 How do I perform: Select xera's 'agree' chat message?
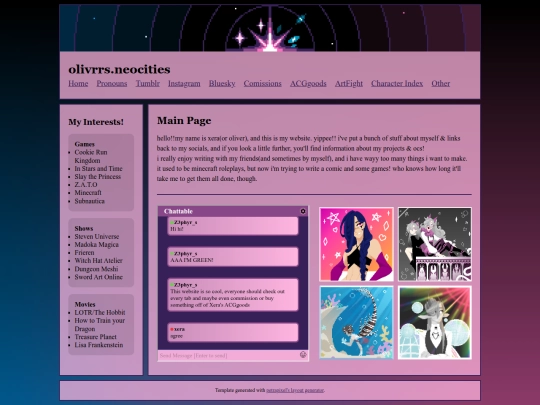point(233,332)
